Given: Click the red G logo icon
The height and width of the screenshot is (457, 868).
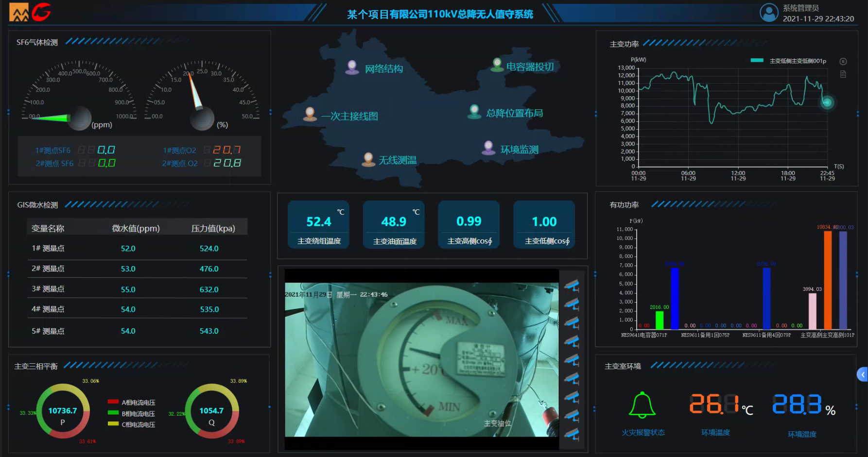Looking at the screenshot, I should pyautogui.click(x=41, y=12).
